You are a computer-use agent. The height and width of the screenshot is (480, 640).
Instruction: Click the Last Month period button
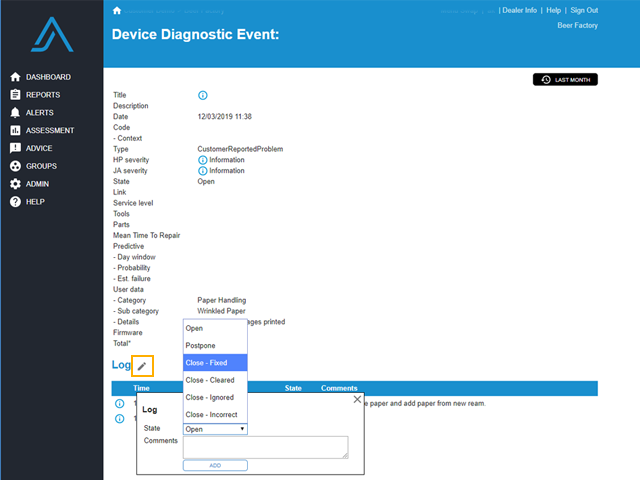click(565, 79)
